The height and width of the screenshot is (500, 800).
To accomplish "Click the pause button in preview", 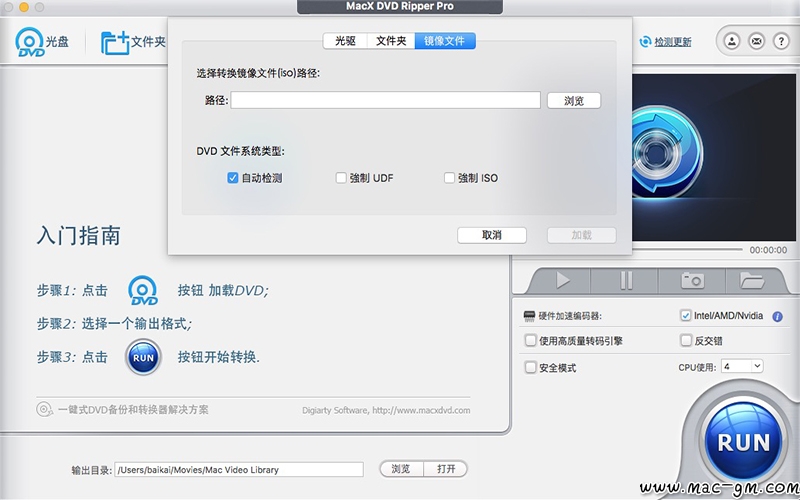I will tap(626, 280).
